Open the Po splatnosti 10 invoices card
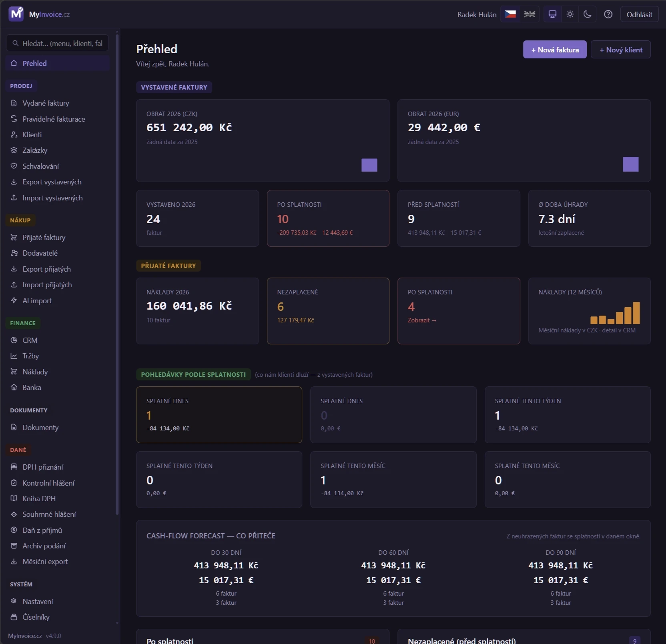 click(328, 218)
